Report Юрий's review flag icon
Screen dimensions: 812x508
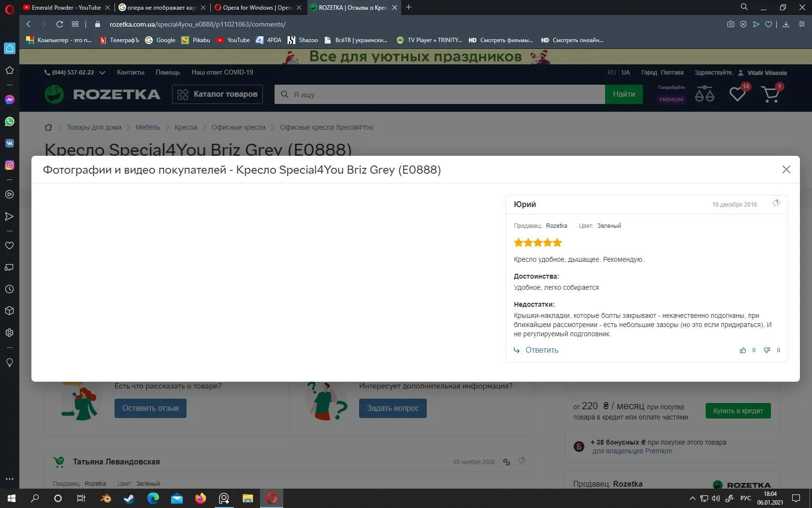tap(776, 203)
